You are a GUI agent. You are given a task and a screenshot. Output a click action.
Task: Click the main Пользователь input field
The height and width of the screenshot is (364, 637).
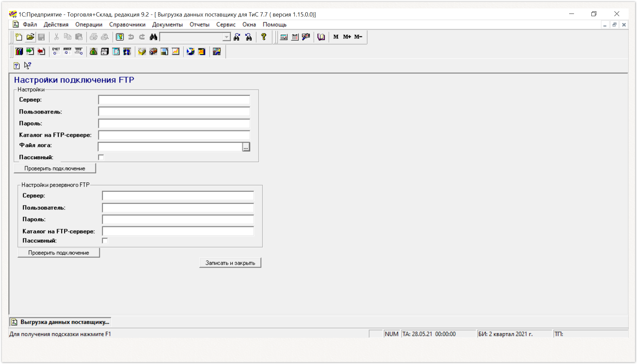[x=174, y=112]
